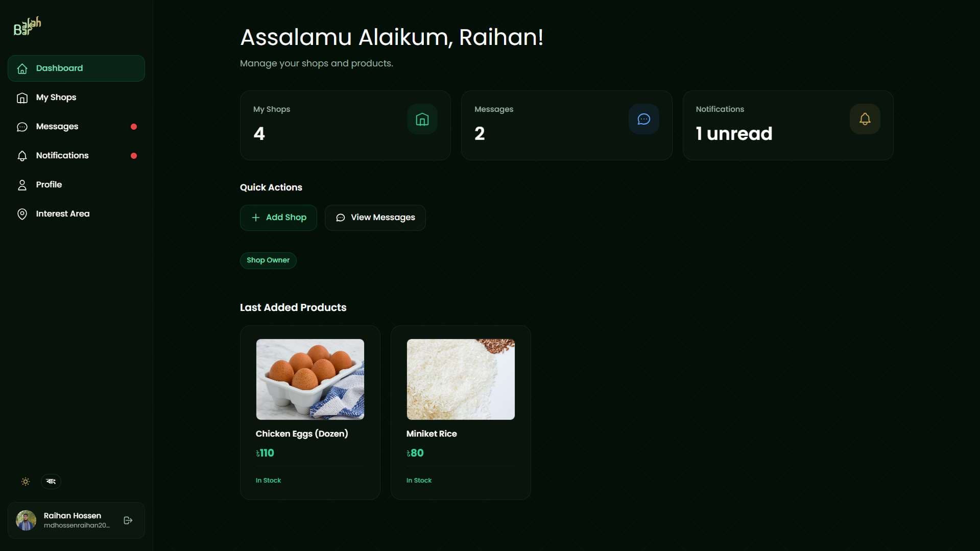Click the shop icon on My Shops card
The image size is (980, 551).
[422, 119]
